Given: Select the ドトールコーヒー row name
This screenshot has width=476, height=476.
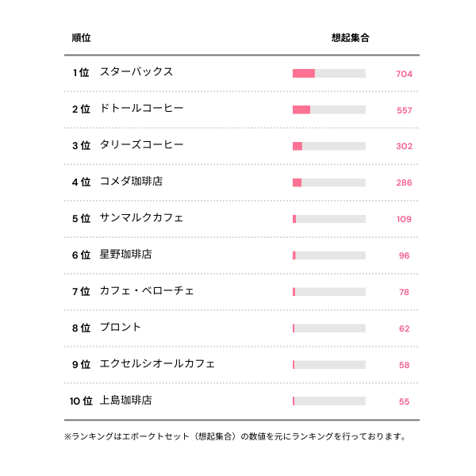Looking at the screenshot, I should pos(142,109).
